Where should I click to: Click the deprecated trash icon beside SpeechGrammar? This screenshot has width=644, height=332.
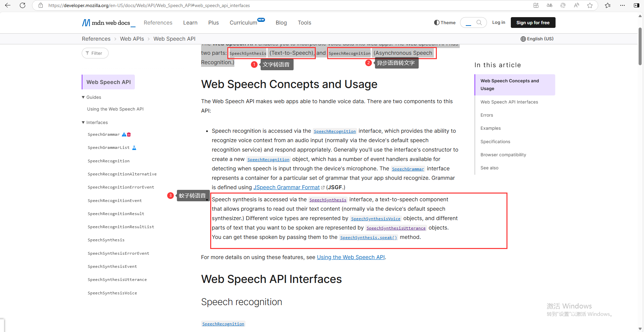pos(129,134)
